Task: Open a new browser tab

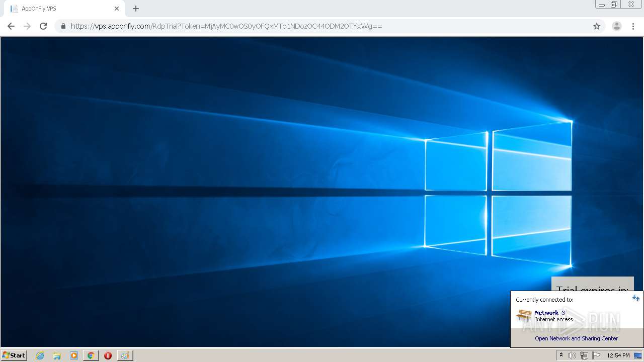Action: [x=136, y=9]
